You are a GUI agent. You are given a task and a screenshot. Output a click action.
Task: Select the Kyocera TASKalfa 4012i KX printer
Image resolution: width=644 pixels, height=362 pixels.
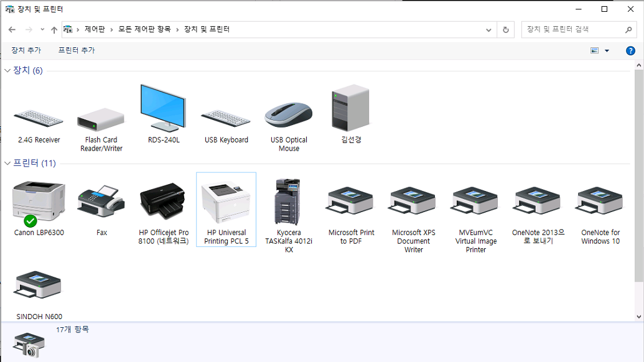(289, 215)
